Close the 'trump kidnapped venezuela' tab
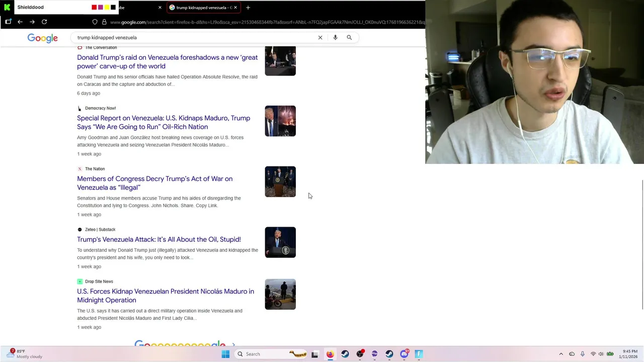 click(x=235, y=8)
